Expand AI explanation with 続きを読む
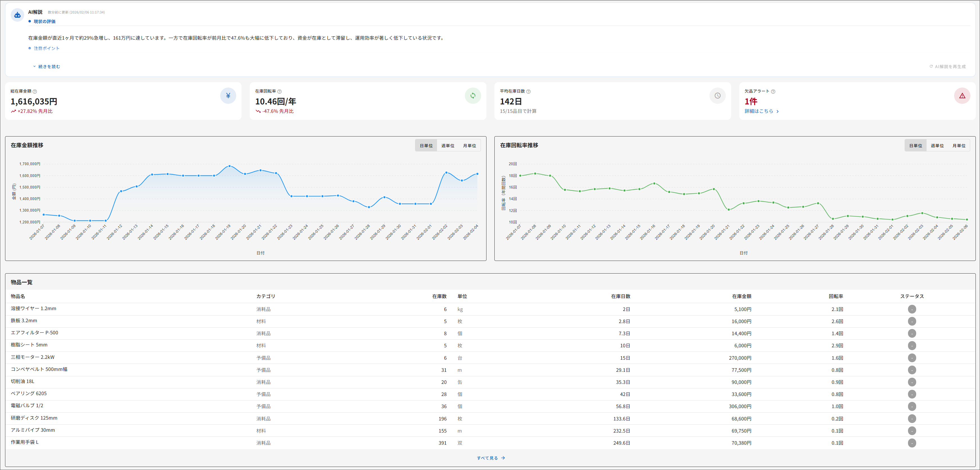Screen dimensions: 980x470 point(46,67)
